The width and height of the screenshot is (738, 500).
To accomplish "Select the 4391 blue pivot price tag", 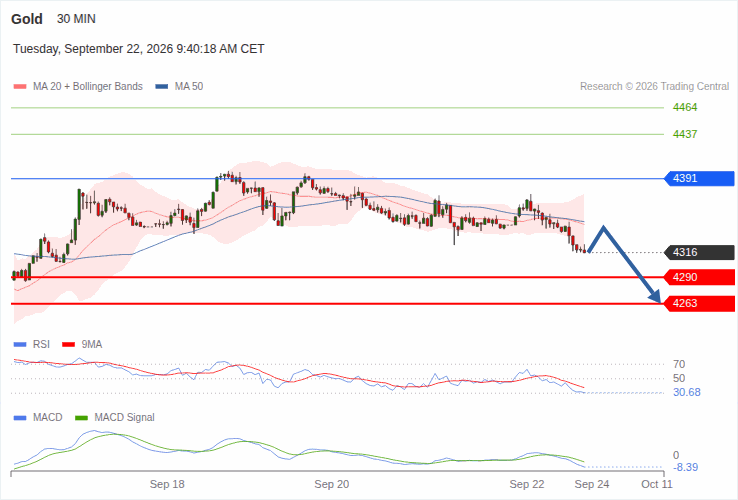I will click(x=699, y=178).
